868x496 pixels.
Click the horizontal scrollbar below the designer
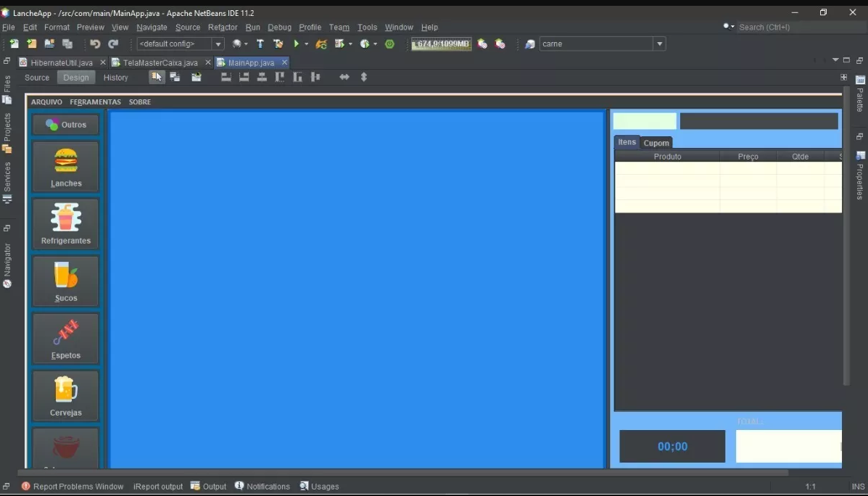click(x=403, y=473)
